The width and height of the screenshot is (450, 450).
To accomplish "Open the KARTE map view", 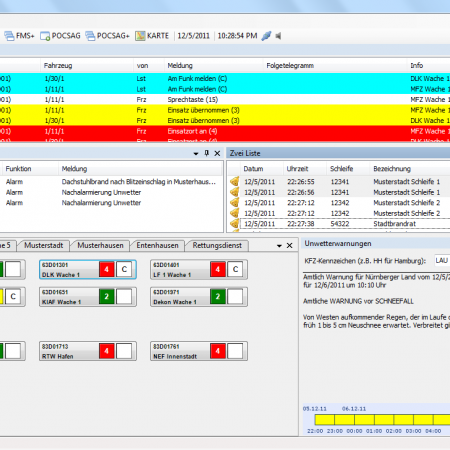I will coord(152,36).
